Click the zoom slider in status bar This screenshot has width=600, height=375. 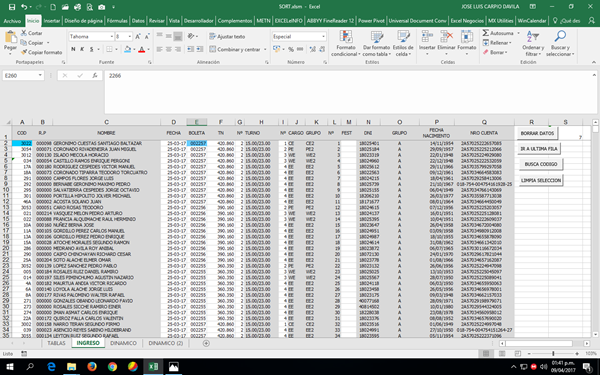(553, 354)
